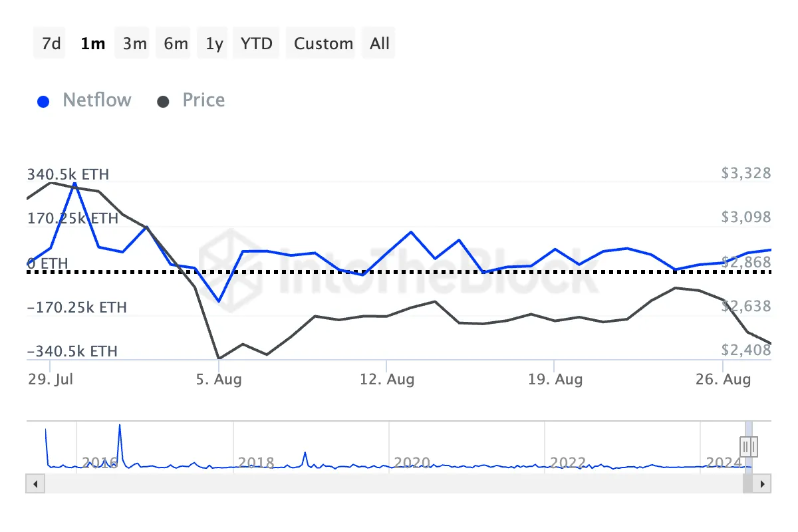
Task: Click the navigator scrollbar right arrow
Action: coord(763,483)
